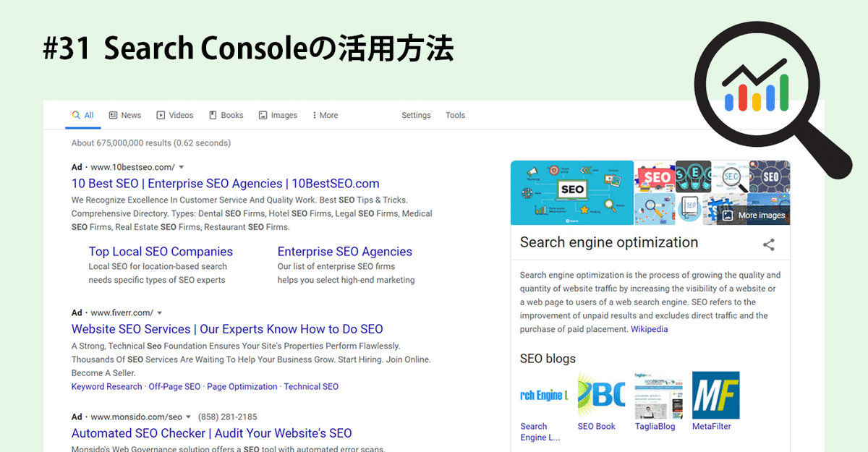The width and height of the screenshot is (868, 452).
Task: Switch to the Books tab
Action: coord(226,116)
